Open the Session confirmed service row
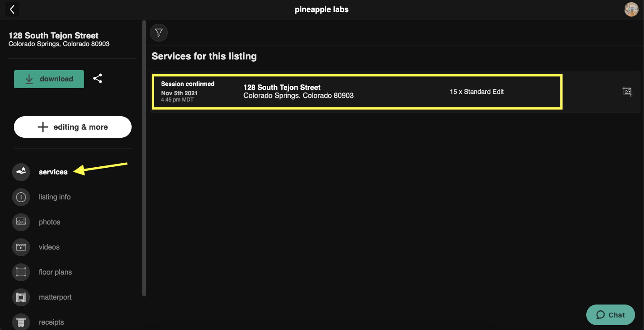644x330 pixels. [x=357, y=92]
